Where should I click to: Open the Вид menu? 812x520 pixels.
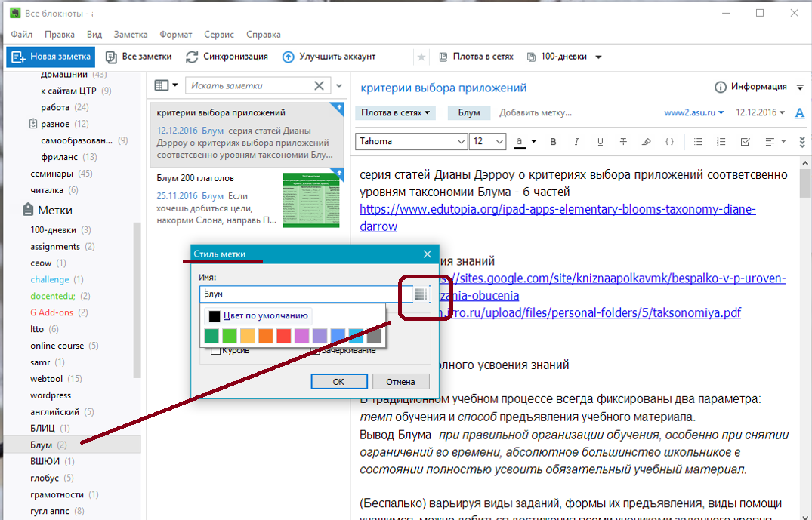(x=94, y=35)
